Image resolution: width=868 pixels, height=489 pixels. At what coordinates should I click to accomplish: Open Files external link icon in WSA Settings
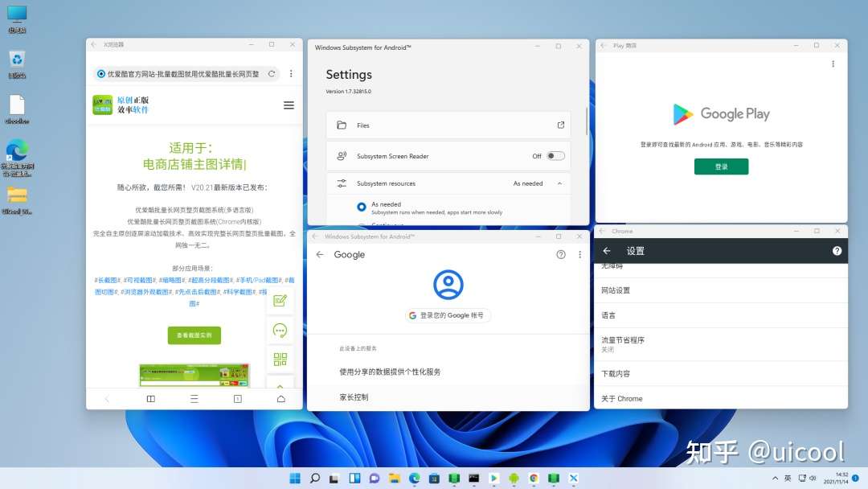coord(561,125)
